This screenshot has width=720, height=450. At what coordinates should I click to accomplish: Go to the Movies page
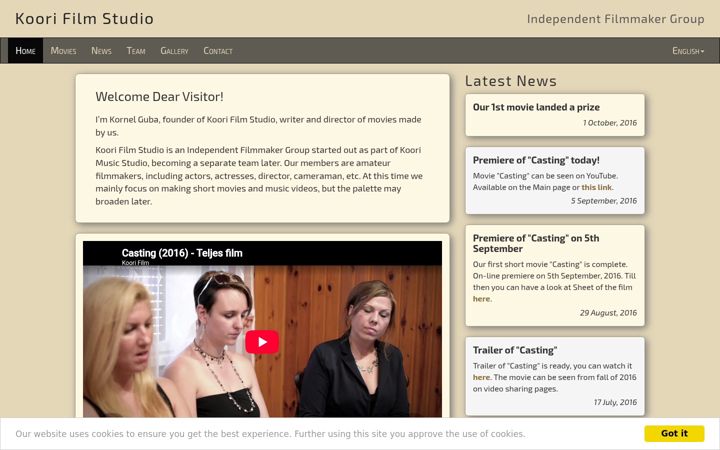coord(63,51)
